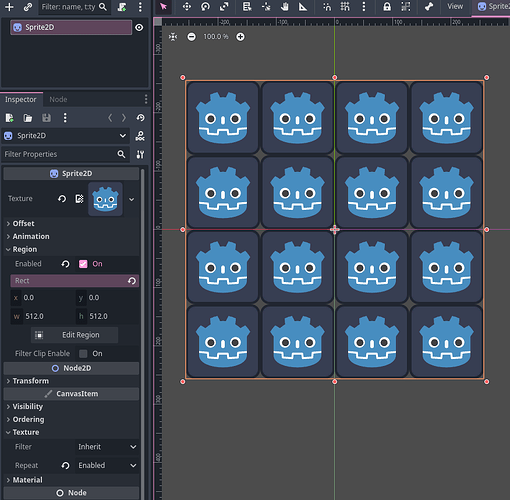Disable the Region Enabled checkbox
The image size is (510, 500).
(83, 264)
